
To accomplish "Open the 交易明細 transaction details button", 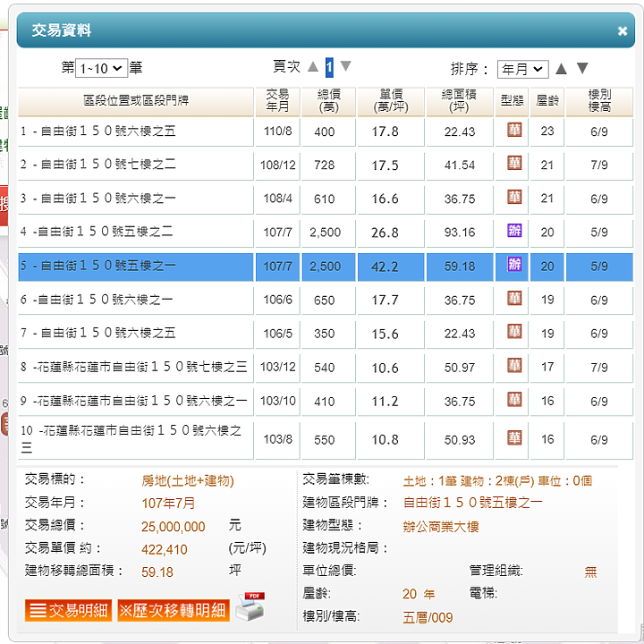I will [x=68, y=610].
